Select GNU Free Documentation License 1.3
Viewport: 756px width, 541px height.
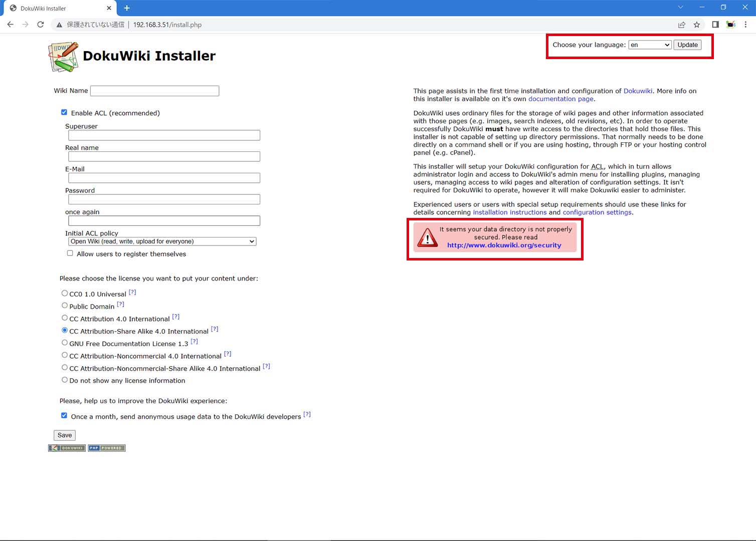tap(65, 343)
